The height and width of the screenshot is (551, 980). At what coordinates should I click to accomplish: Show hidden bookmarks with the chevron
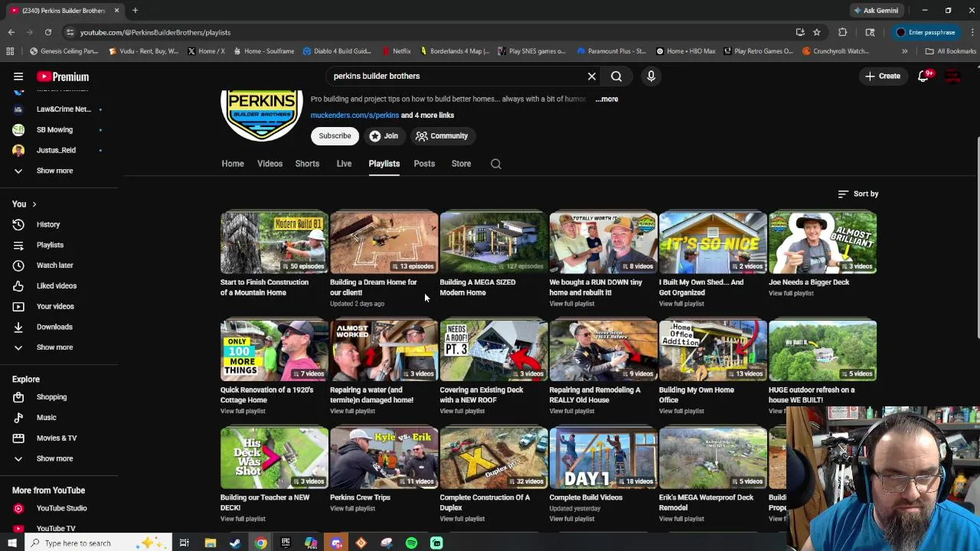tap(904, 51)
